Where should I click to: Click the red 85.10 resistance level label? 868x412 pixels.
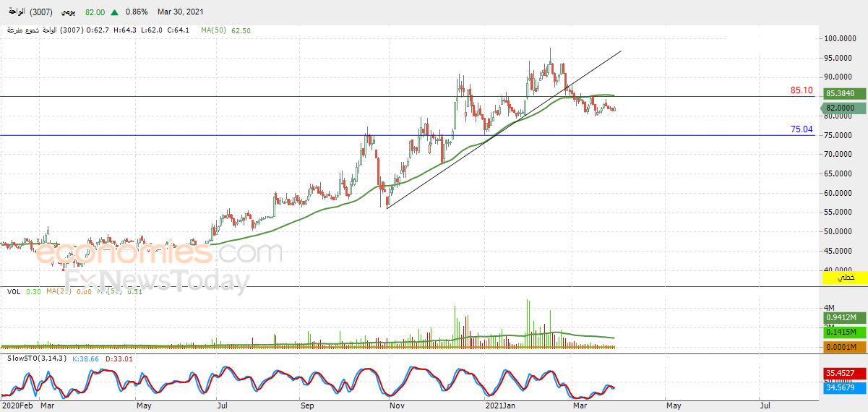coord(802,91)
